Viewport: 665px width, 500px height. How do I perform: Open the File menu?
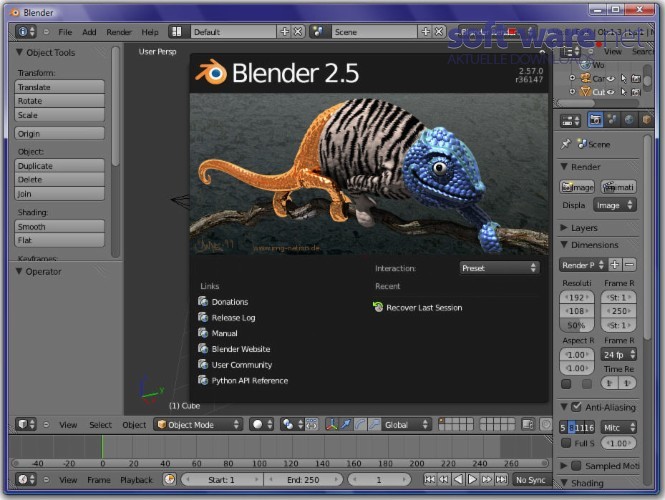(x=65, y=32)
